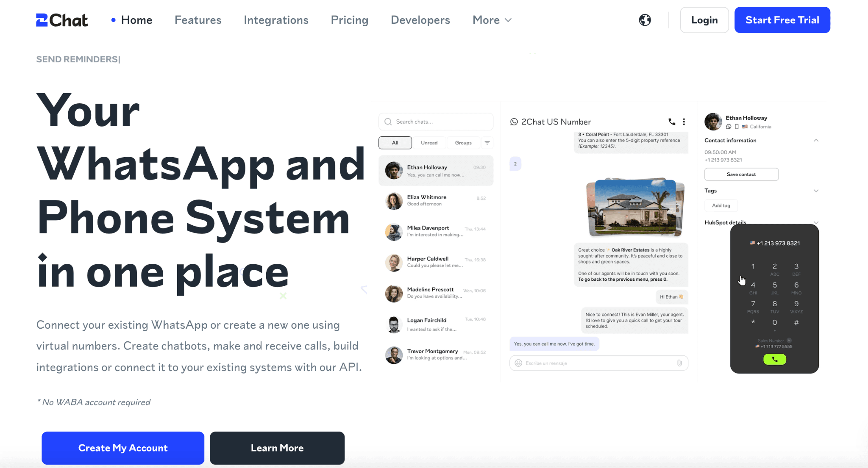Click the Search chats field
The image size is (868, 468).
point(437,122)
